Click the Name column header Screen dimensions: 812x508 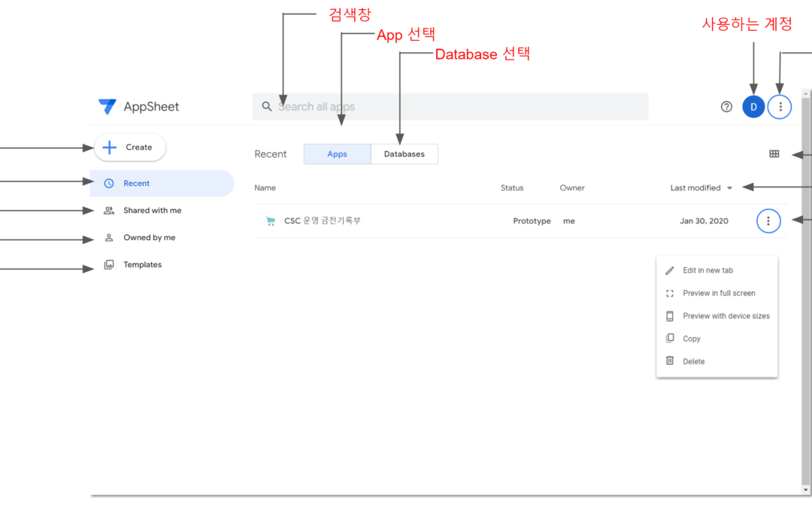point(265,187)
